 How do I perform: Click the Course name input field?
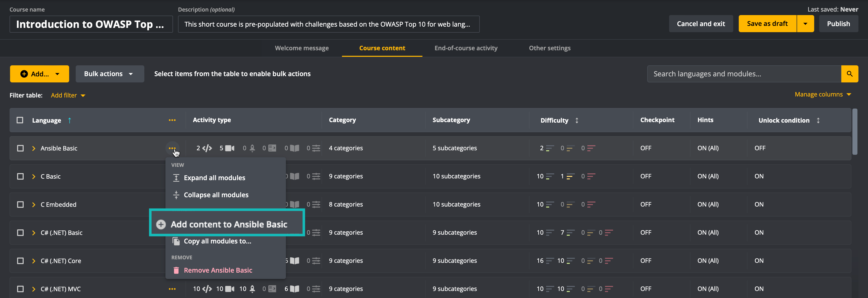pos(91,24)
